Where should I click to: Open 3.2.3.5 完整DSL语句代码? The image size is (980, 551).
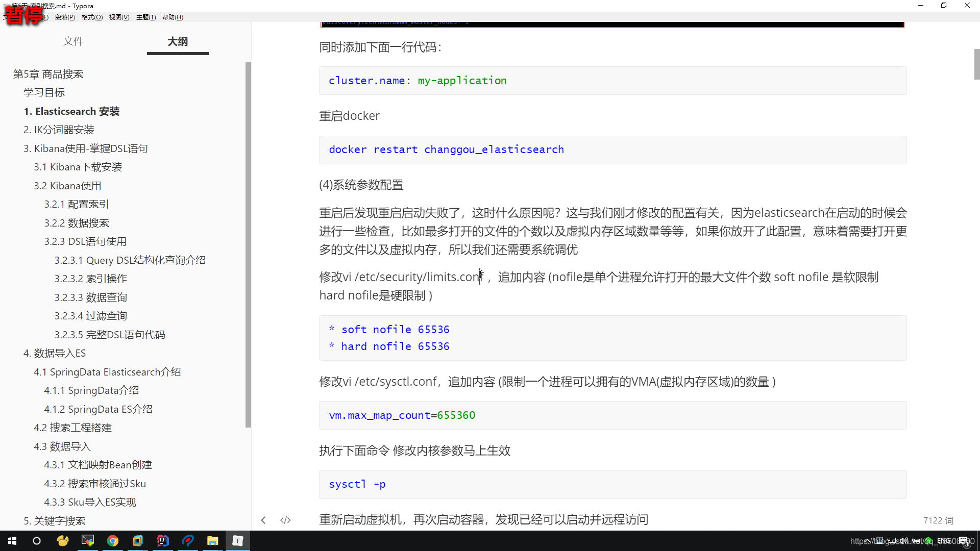110,335
